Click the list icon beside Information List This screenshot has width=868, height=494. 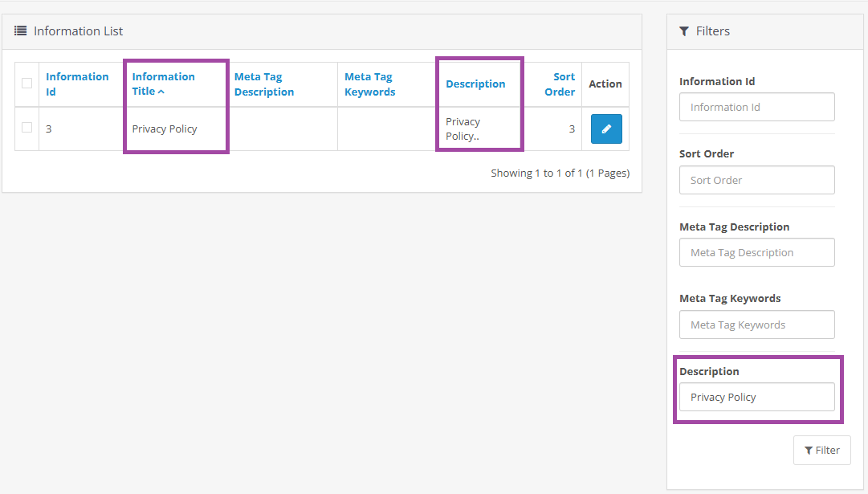coord(21,31)
